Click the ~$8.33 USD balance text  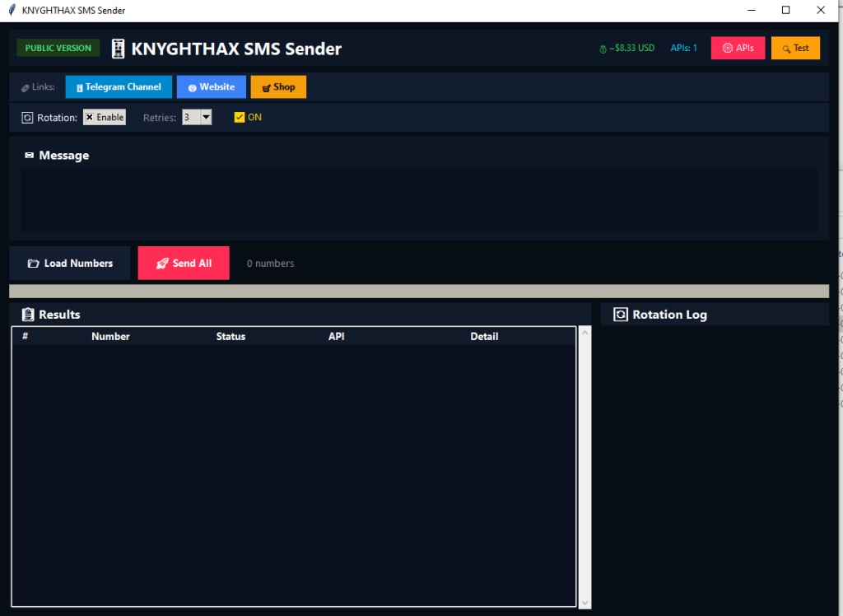pyautogui.click(x=631, y=48)
